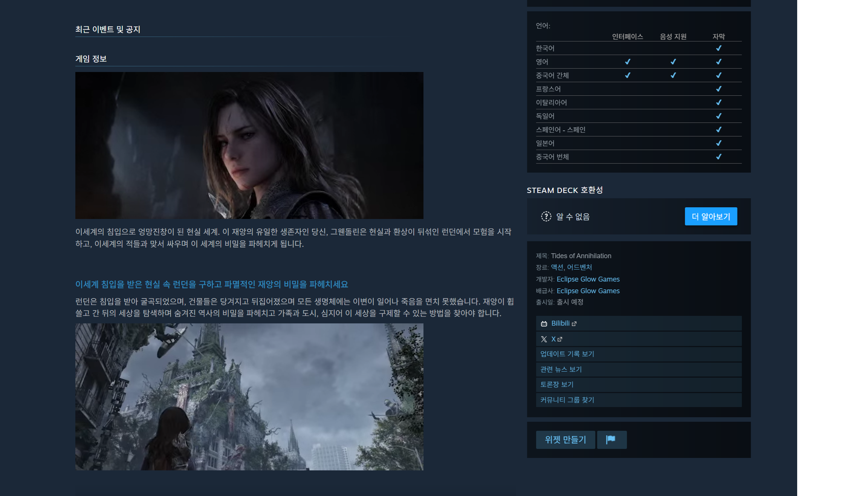Open the 액션 genre link
This screenshot has width=868, height=496.
pos(557,267)
